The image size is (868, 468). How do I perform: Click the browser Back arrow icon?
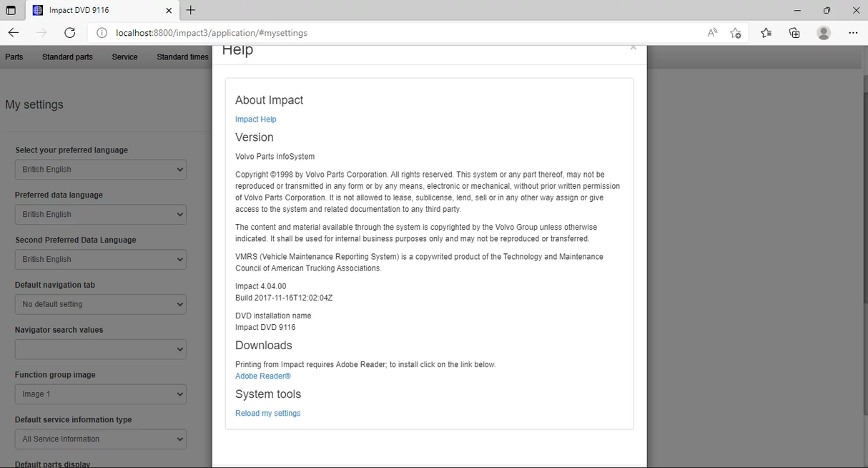tap(14, 33)
